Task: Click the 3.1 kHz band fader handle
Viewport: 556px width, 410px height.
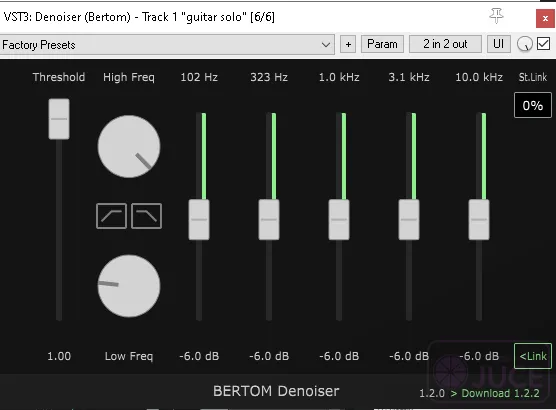Action: tap(409, 220)
